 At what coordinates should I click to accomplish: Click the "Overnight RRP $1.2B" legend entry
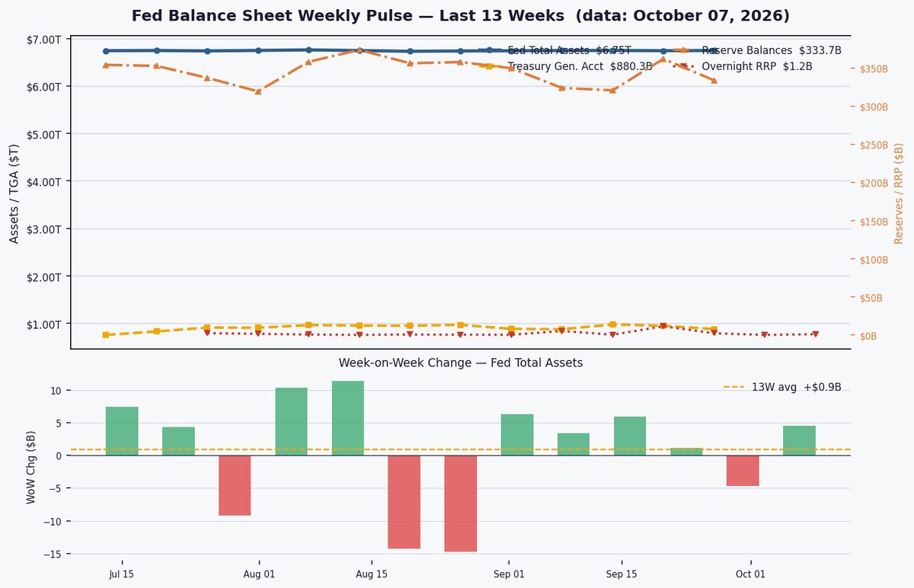tap(743, 66)
